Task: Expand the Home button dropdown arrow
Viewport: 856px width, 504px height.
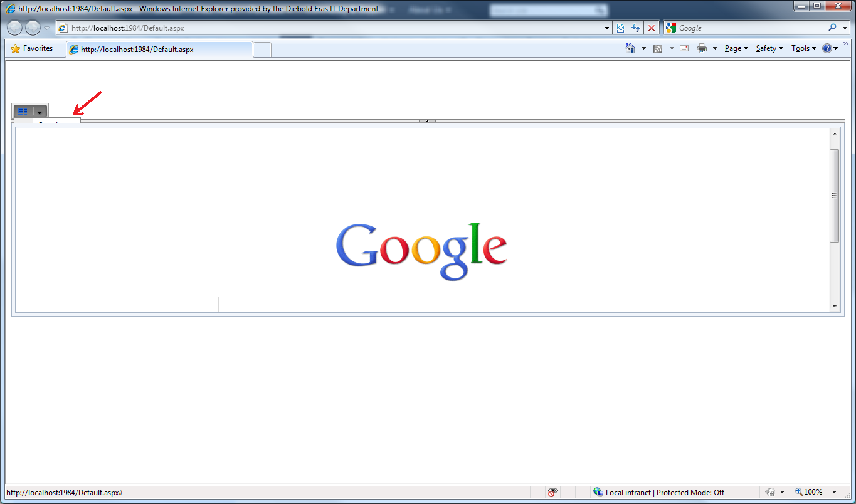Action: pos(643,48)
